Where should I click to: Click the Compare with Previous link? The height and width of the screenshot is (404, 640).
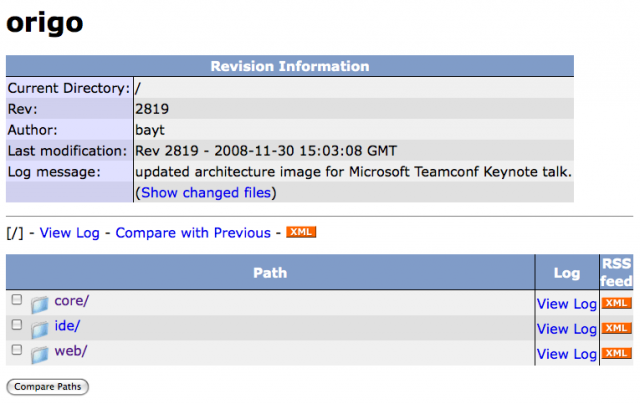[x=193, y=233]
